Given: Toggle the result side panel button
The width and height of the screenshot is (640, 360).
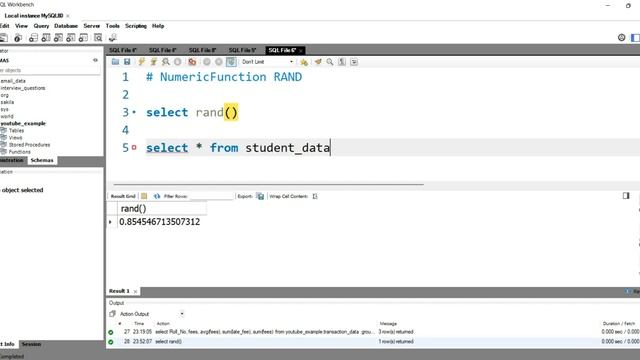Looking at the screenshot, I should (626, 196).
